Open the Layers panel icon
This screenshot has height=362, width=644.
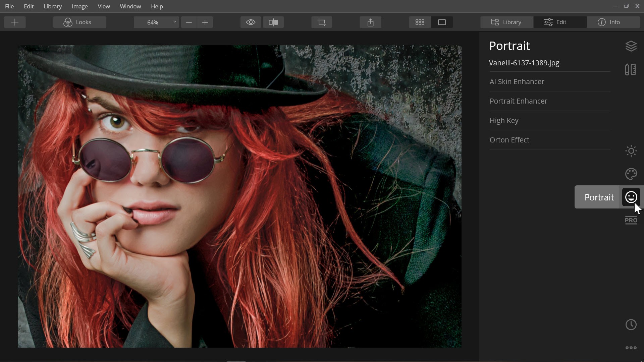[x=631, y=46]
